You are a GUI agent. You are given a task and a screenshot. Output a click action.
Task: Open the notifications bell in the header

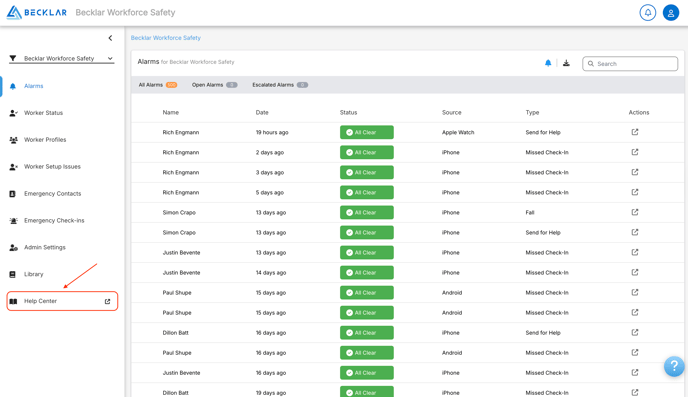(647, 13)
